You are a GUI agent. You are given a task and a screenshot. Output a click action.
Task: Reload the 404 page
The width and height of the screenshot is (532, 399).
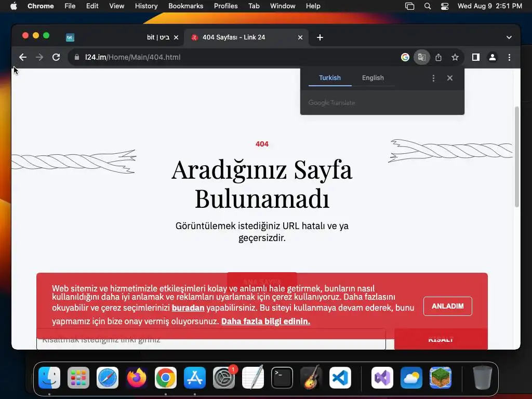56,57
